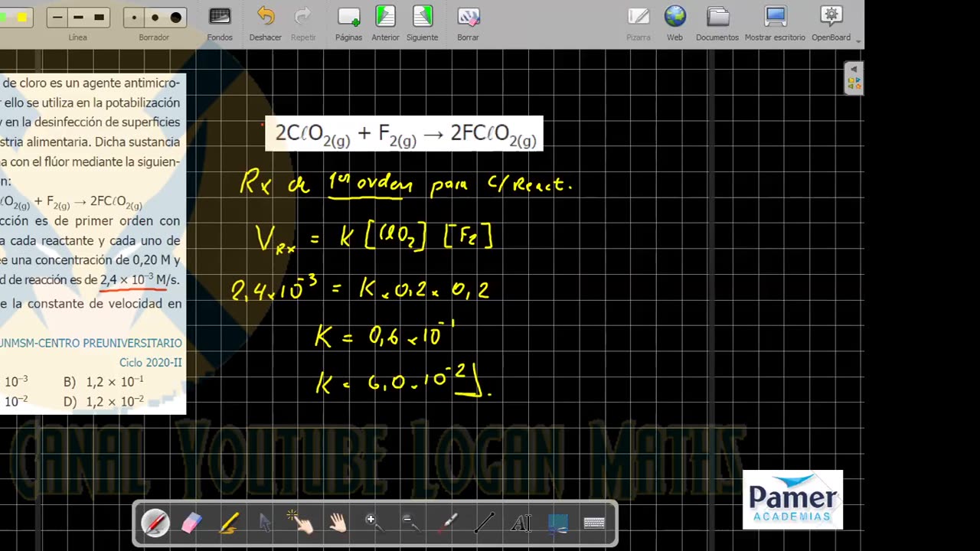
Task: Click the chemical equation image on board
Action: pyautogui.click(x=404, y=133)
